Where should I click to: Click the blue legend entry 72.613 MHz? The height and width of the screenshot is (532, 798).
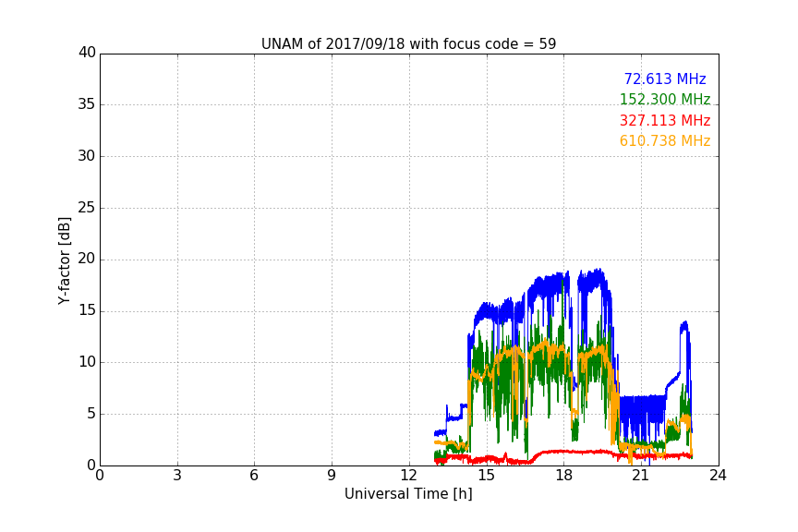tap(665, 79)
